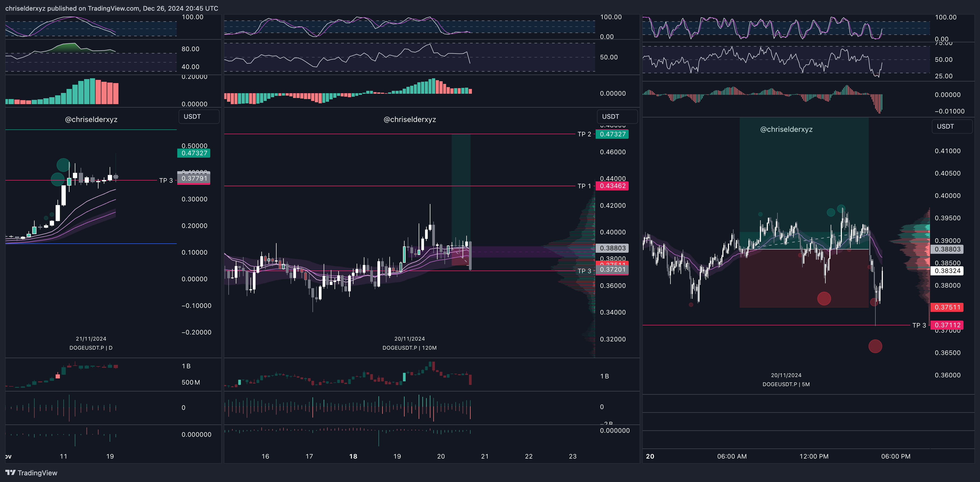Viewport: 980px width, 482px height.
Task: Click the red 0.37511 price label
Action: click(x=947, y=307)
